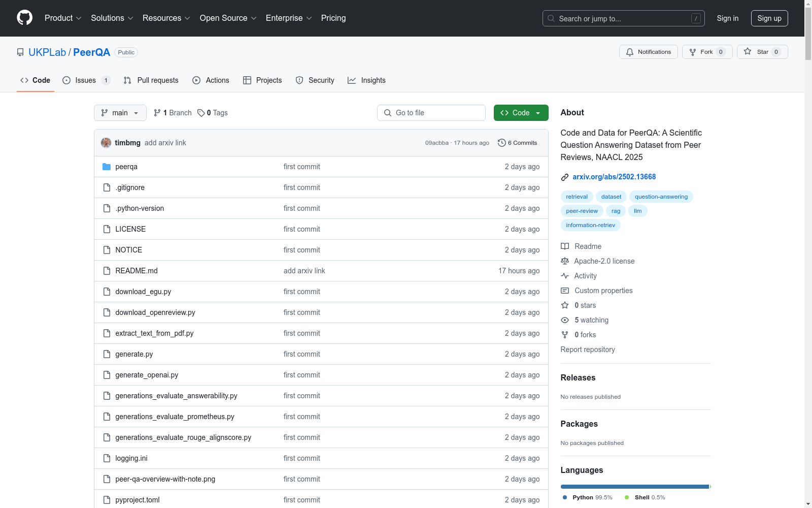Open the generate_openai.py file
This screenshot has height=508, width=812.
coord(147,375)
